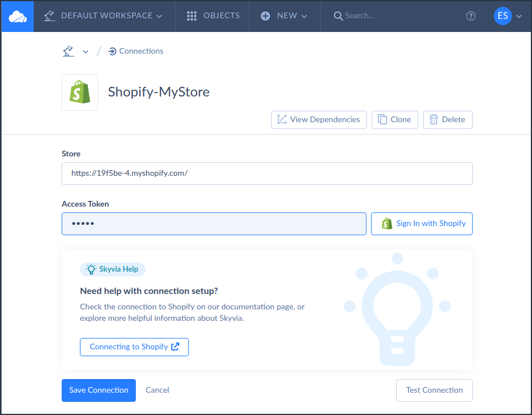Click the Objects grid icon
This screenshot has width=532, height=415.
pyautogui.click(x=192, y=16)
